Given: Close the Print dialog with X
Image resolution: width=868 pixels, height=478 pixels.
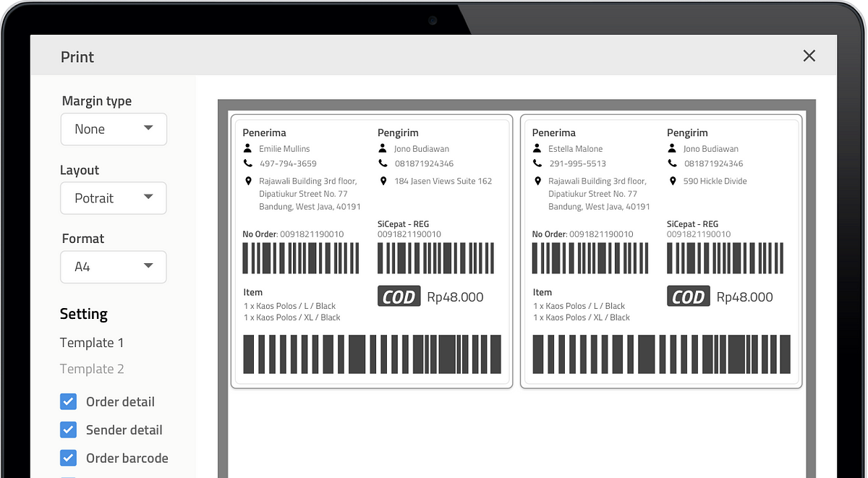Looking at the screenshot, I should click(809, 56).
